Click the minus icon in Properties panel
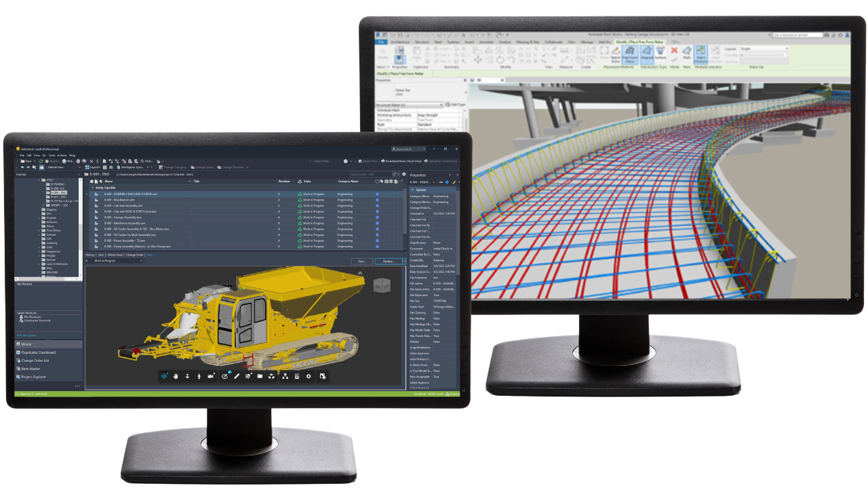 click(440, 182)
